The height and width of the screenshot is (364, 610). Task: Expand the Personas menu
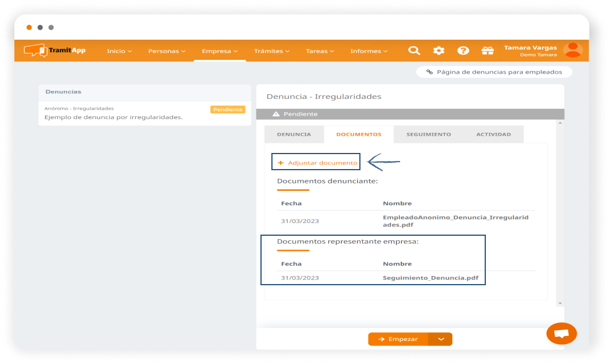pos(167,51)
